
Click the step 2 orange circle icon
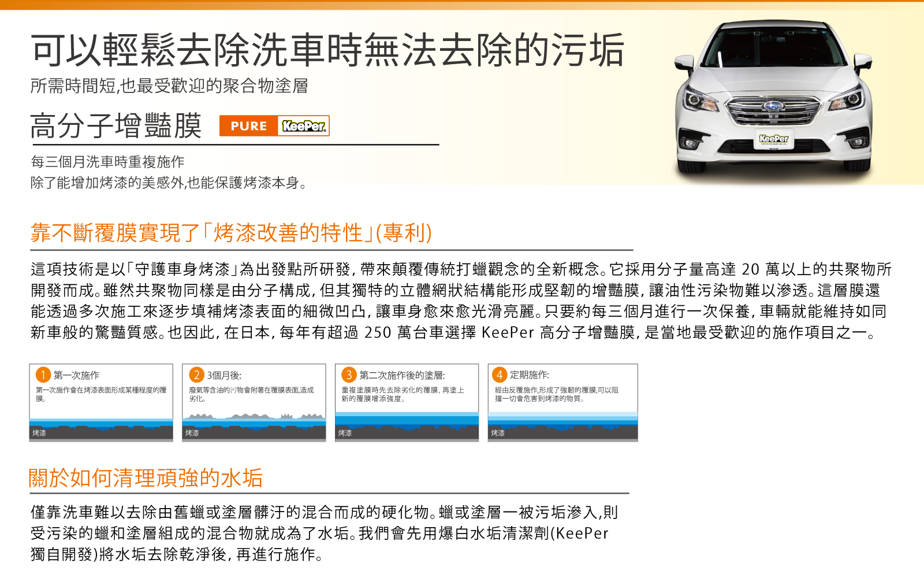point(196,375)
